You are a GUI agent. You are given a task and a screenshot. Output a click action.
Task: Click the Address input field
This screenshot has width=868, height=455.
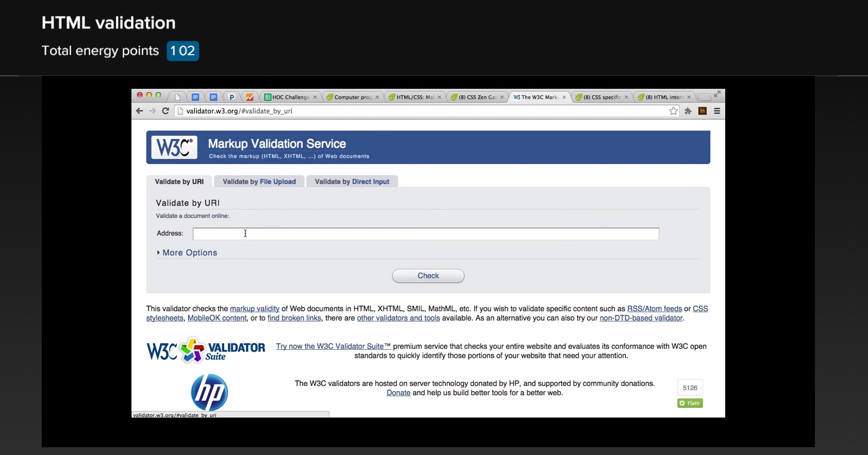[x=426, y=234]
